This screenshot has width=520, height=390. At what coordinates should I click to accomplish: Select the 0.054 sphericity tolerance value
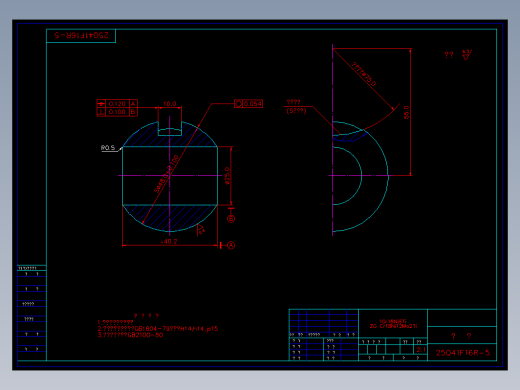pos(252,104)
